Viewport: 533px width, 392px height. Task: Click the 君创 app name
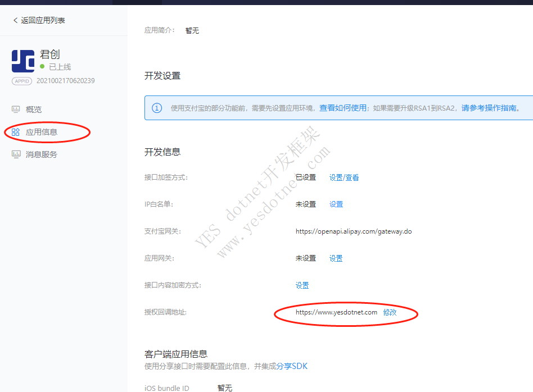(50, 54)
